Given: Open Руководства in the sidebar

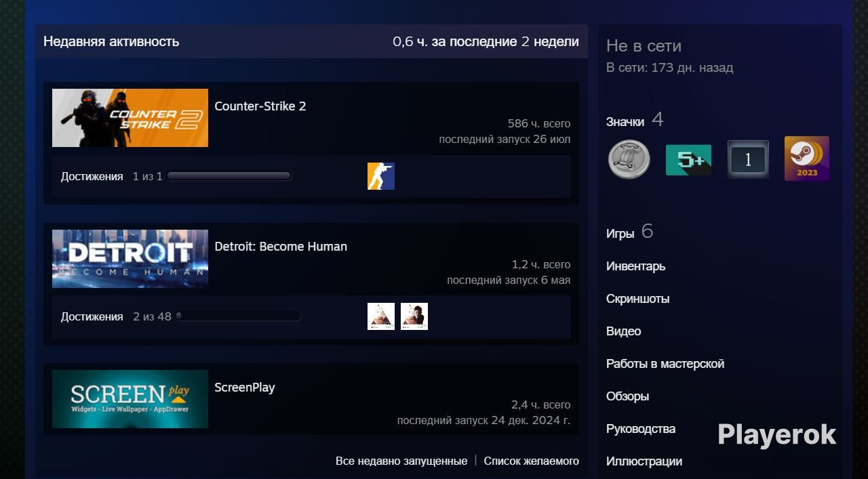Looking at the screenshot, I should pos(641,429).
